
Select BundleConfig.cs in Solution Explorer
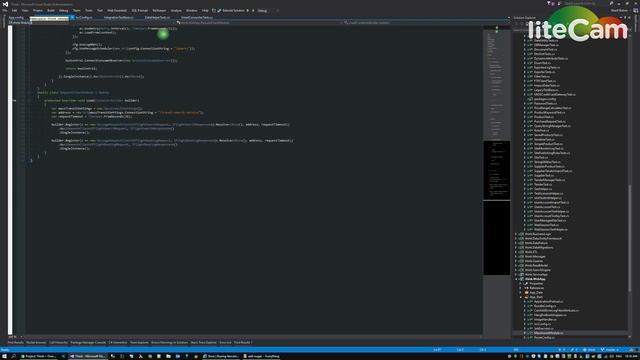544,306
